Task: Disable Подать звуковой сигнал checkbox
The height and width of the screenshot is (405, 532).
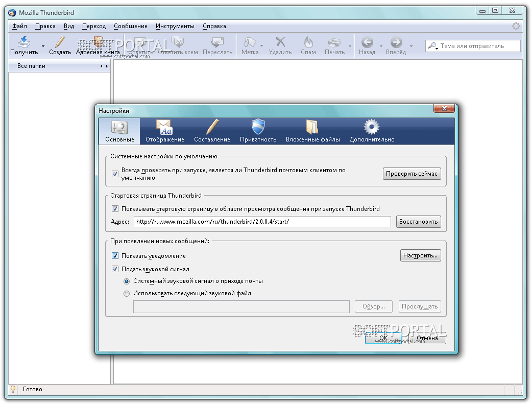Action: (115, 269)
